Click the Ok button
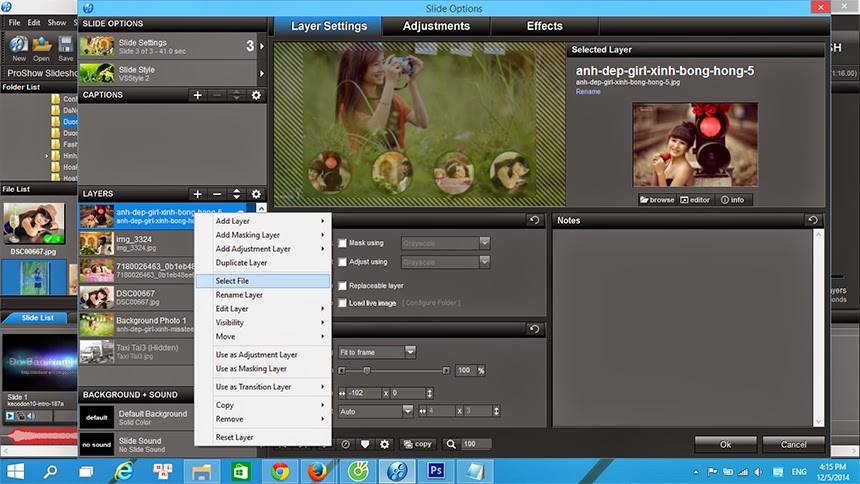Viewport: 860px width, 484px height. point(725,444)
